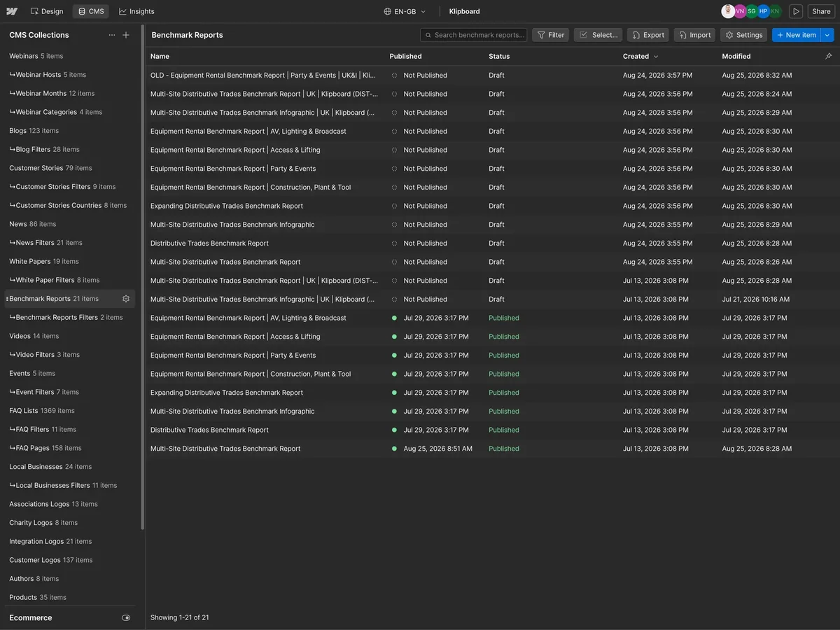Open the Filter button

(x=550, y=35)
